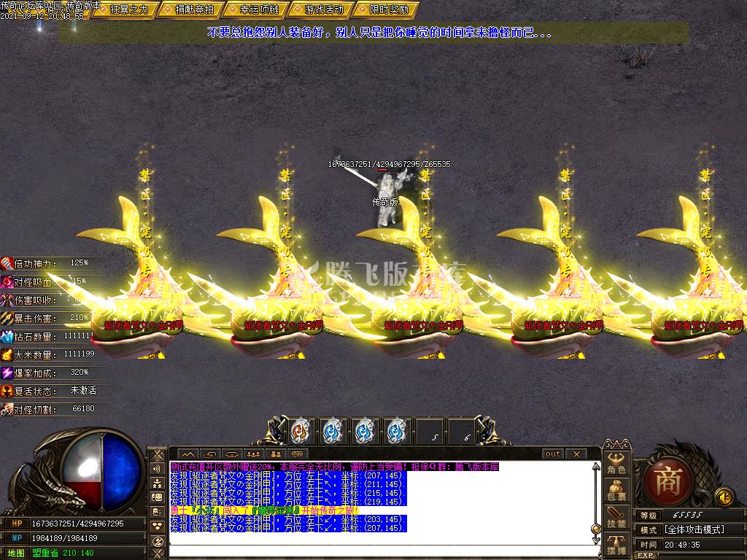Click the mountain-peaks chat toolbar icon
The width and height of the screenshot is (747, 560).
tap(187, 454)
